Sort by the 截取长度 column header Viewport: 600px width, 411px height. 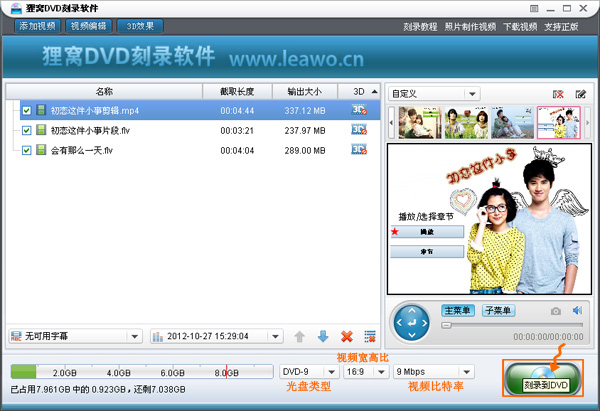pyautogui.click(x=237, y=92)
